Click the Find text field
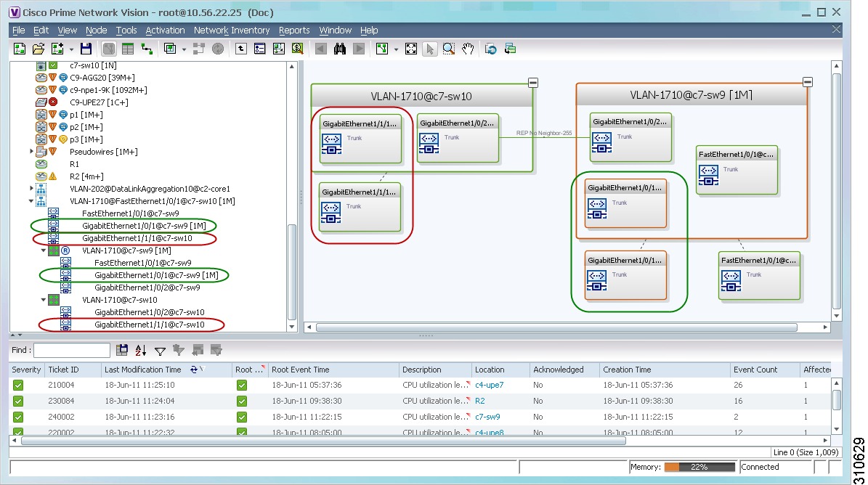 (72, 350)
